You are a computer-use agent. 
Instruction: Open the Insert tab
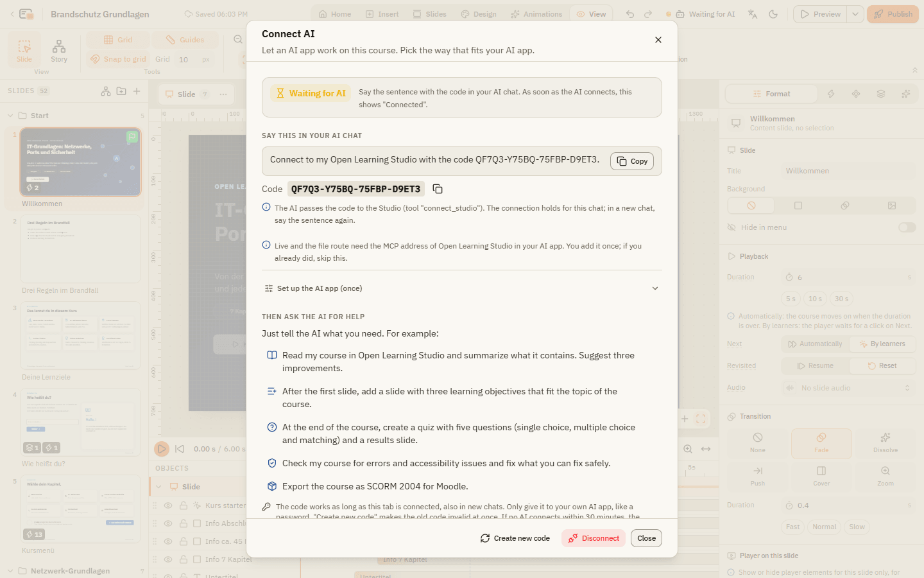pos(382,14)
